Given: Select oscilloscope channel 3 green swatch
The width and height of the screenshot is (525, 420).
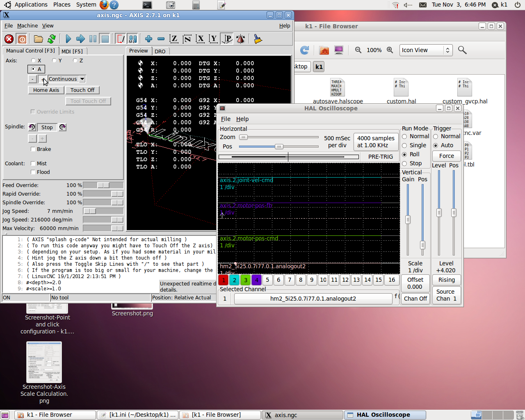Looking at the screenshot, I should (246, 280).
